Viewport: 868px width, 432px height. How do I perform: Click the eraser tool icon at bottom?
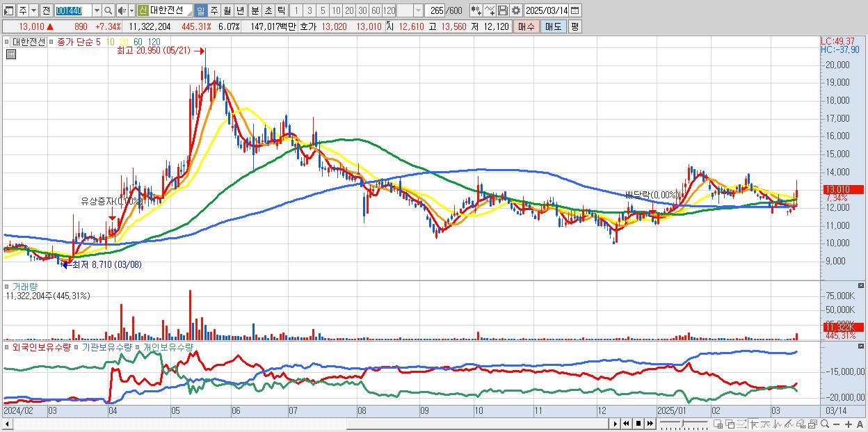[801, 424]
